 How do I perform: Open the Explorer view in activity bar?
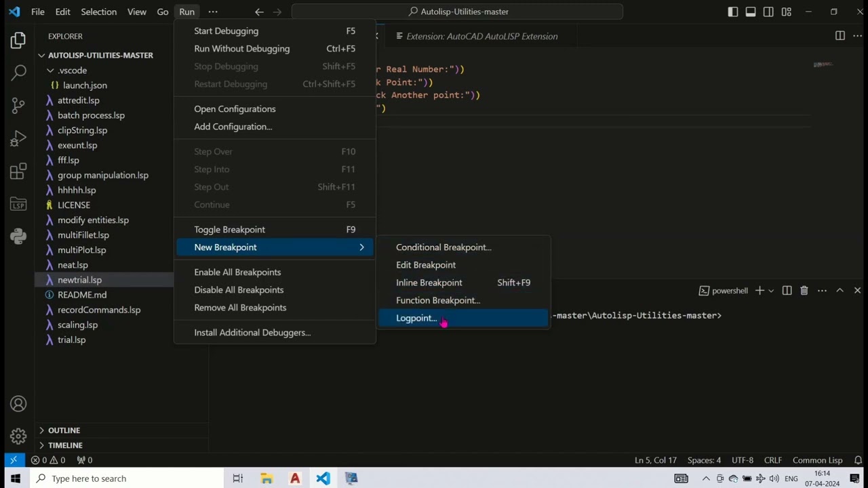click(18, 41)
